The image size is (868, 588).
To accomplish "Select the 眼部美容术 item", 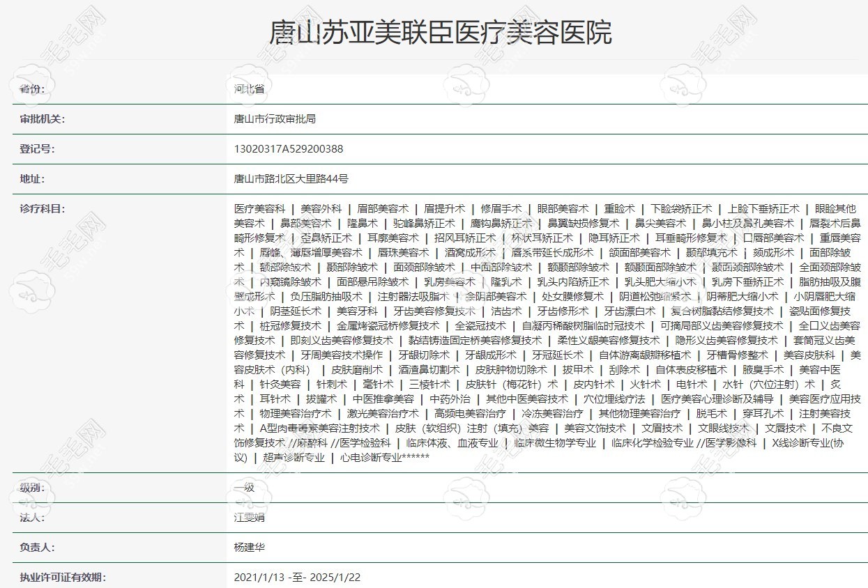I will pos(563,209).
